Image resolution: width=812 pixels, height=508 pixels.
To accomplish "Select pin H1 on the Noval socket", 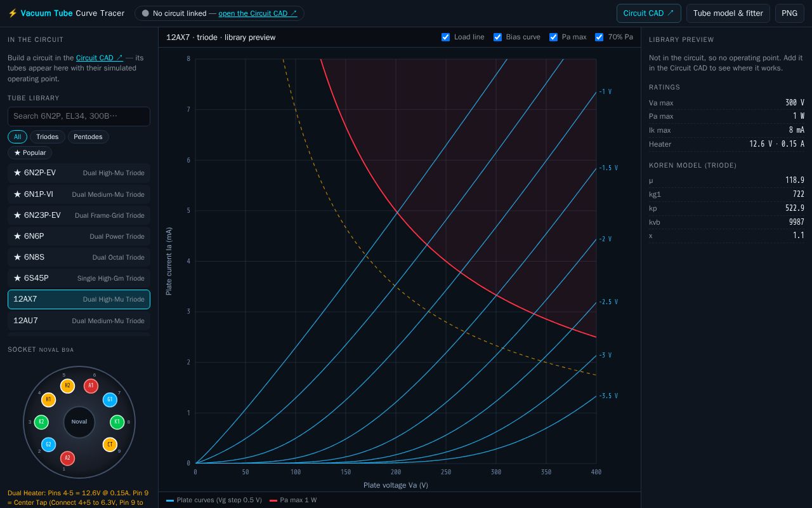I will tap(48, 400).
